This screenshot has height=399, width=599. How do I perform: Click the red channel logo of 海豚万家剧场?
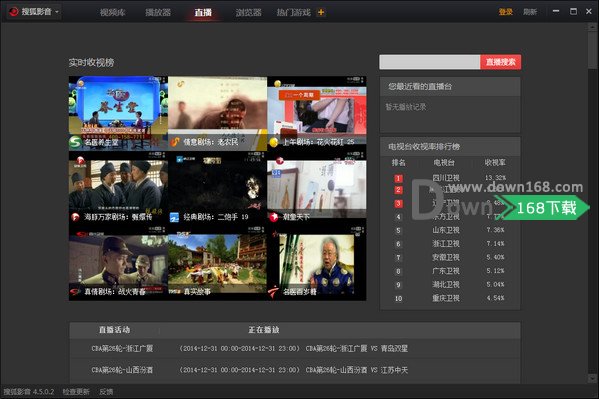click(75, 217)
